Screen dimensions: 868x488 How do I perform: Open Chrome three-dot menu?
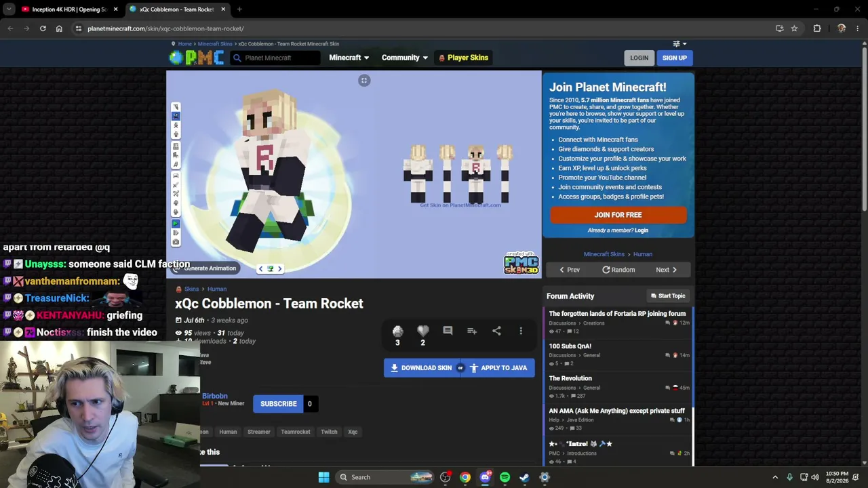(858, 28)
